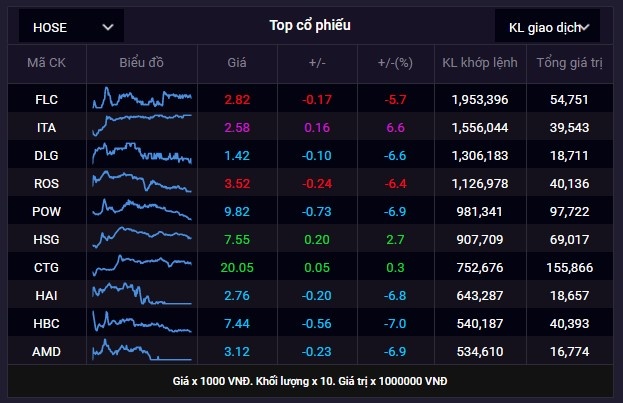Click the Biểu đồ column header
Viewport: 623px width, 403px height.
142,64
